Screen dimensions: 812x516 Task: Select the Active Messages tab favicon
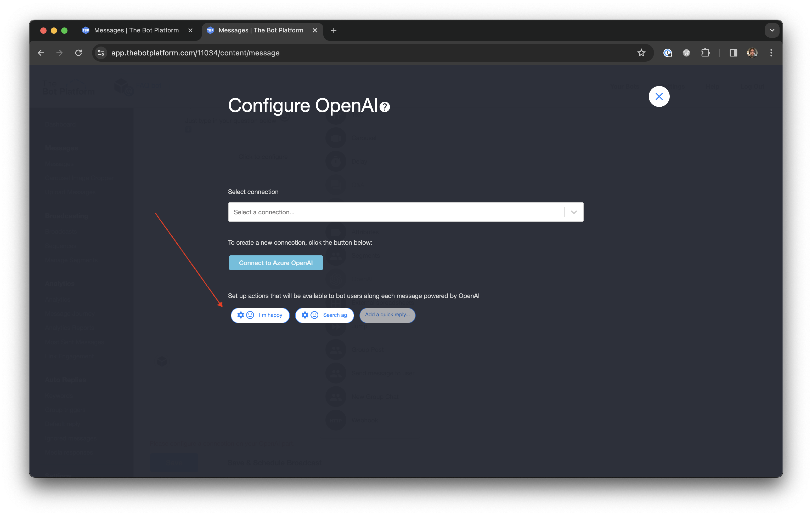point(210,30)
